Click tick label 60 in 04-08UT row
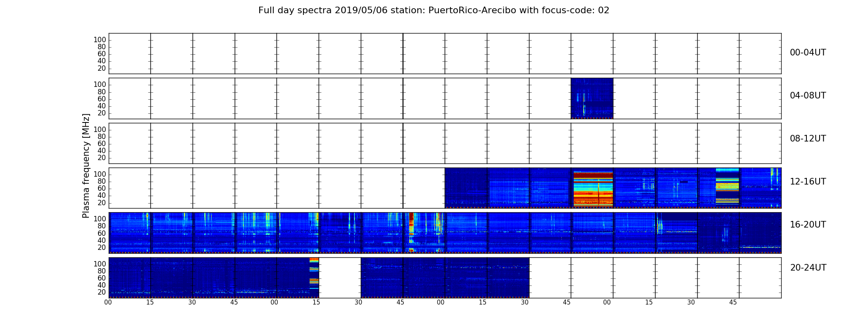Screen dimensions: 868x331 [102, 99]
